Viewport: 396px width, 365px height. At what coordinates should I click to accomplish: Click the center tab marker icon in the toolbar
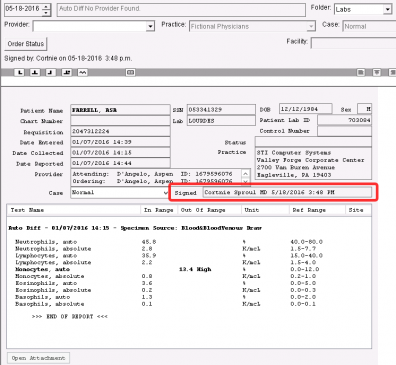35,72
